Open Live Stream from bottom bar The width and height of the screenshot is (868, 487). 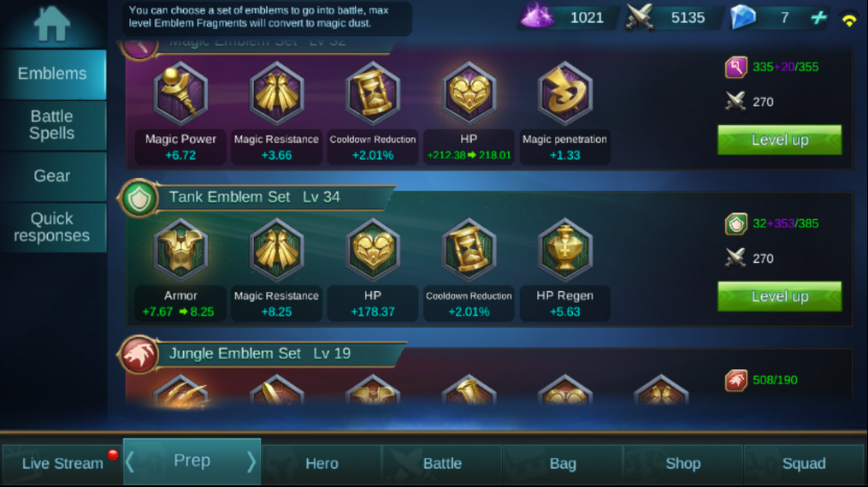pyautogui.click(x=62, y=464)
